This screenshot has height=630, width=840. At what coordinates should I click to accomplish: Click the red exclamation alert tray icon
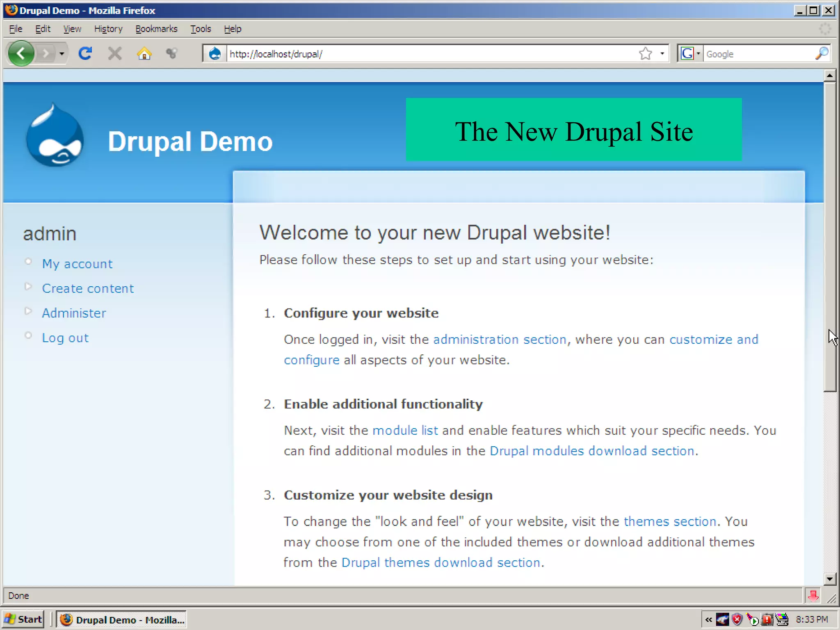tap(767, 619)
